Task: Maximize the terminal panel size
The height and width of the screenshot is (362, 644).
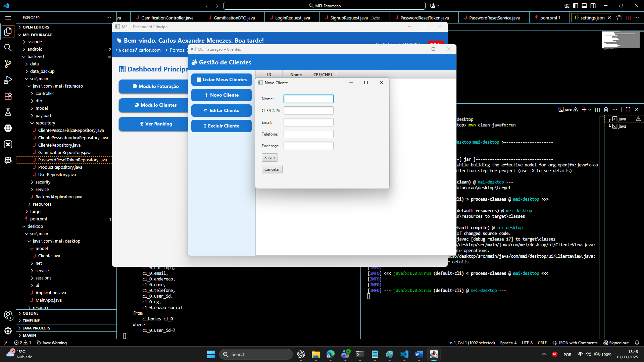Action: click(x=628, y=109)
